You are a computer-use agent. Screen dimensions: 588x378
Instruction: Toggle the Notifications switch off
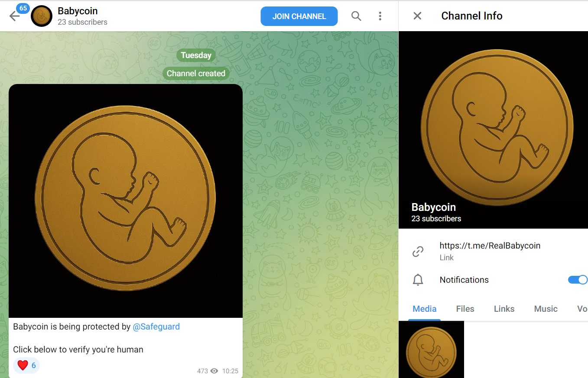(577, 280)
